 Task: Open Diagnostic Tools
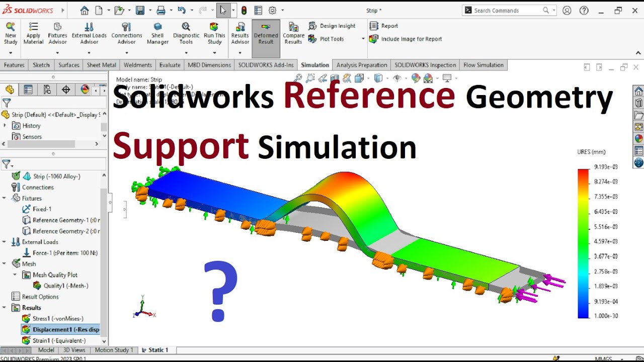click(186, 33)
